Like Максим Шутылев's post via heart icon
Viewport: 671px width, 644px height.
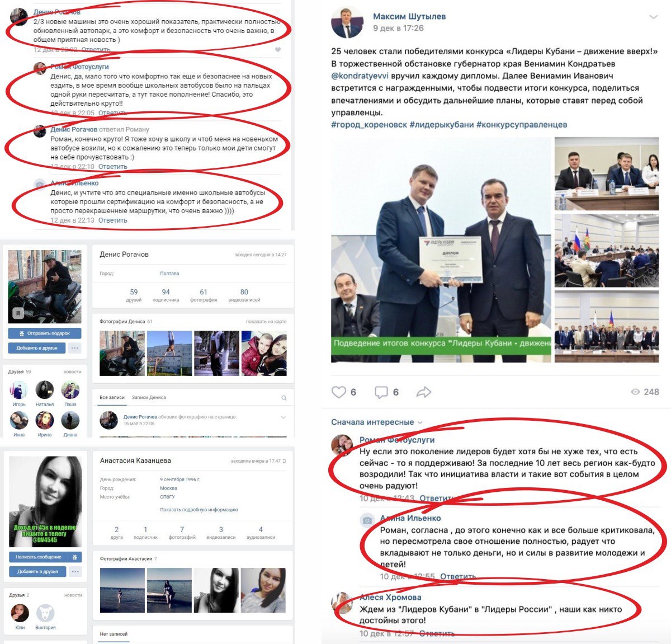(x=339, y=392)
